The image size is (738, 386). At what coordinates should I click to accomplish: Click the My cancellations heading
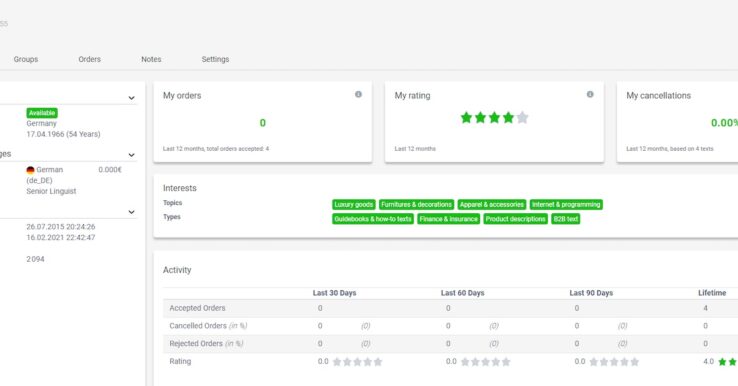(x=658, y=96)
